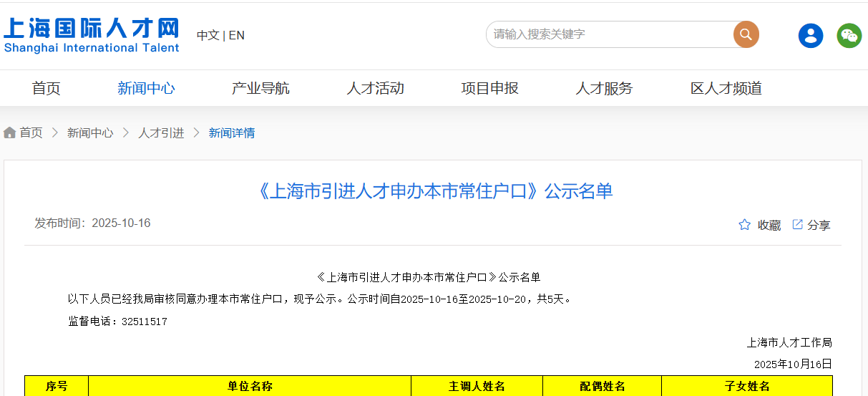Click into the search keyword input field
The height and width of the screenshot is (396, 868).
(x=608, y=34)
